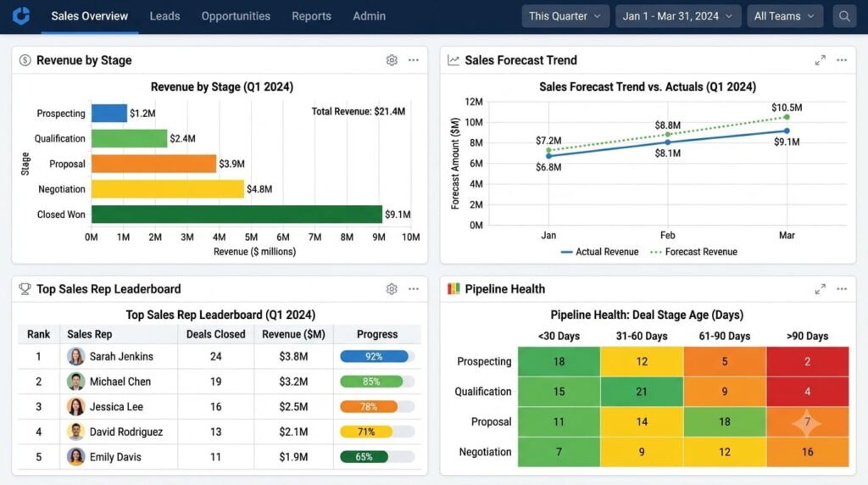
Task: Go to the Reports tab
Action: pyautogui.click(x=311, y=16)
